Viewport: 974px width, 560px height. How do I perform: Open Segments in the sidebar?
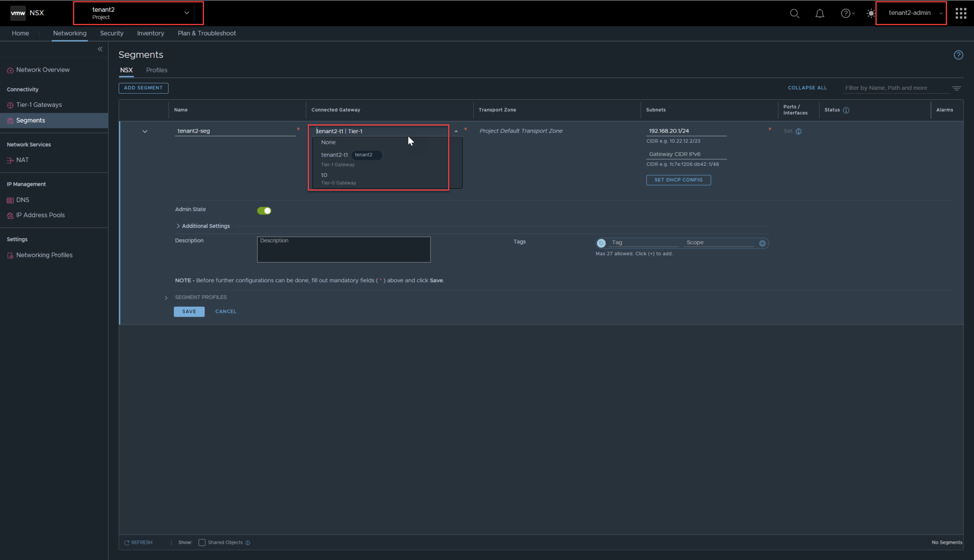tap(54, 120)
